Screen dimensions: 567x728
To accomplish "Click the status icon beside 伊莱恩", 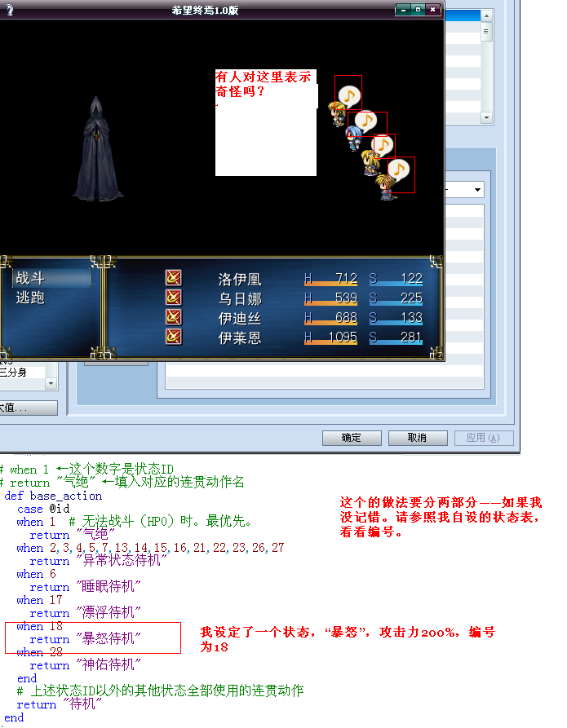I will (173, 337).
